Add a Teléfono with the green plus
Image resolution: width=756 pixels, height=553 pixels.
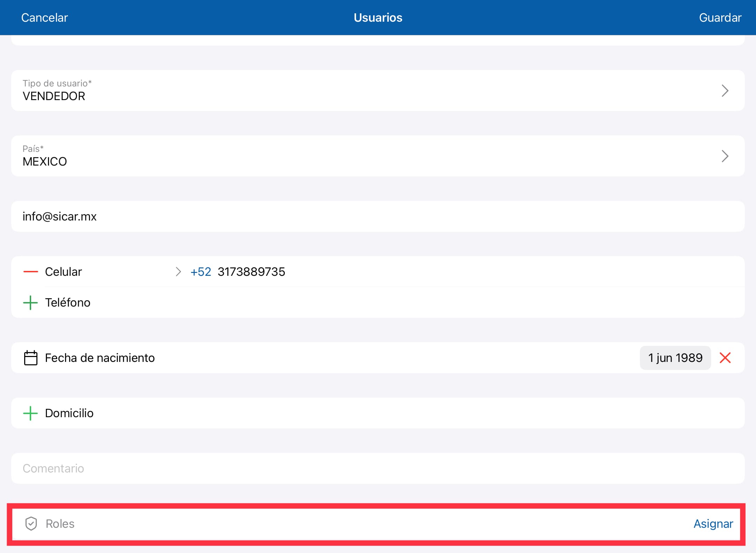pyautogui.click(x=30, y=302)
